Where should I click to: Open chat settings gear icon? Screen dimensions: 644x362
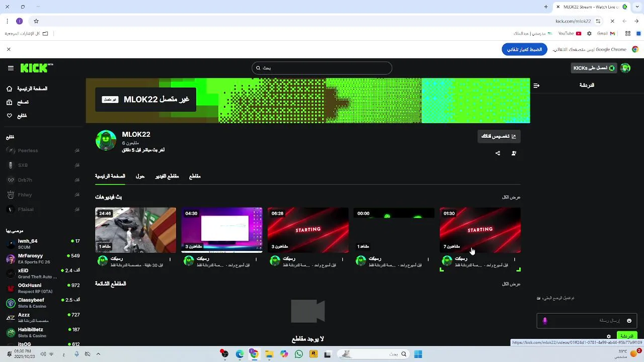tap(609, 336)
